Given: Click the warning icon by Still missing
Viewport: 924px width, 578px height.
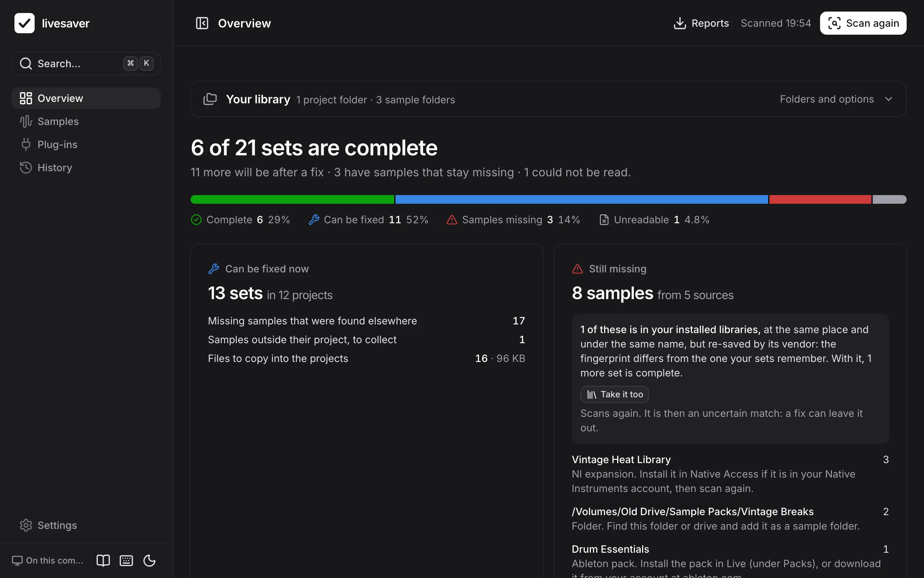Looking at the screenshot, I should click(577, 269).
